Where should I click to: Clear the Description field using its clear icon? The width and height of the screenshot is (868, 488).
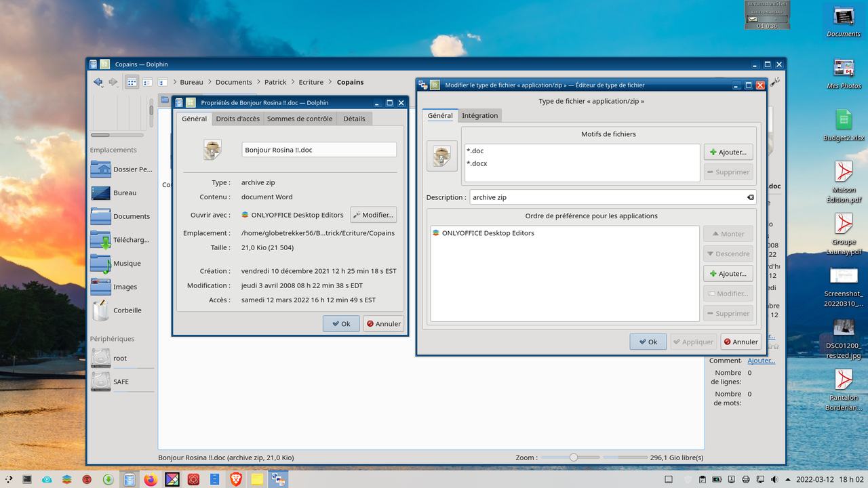750,197
